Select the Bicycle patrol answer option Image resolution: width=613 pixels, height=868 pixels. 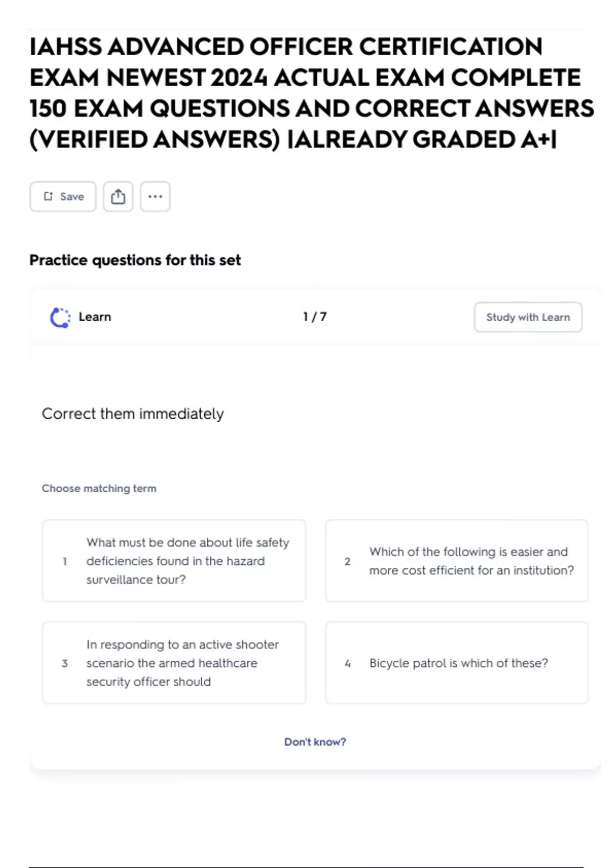click(x=457, y=663)
